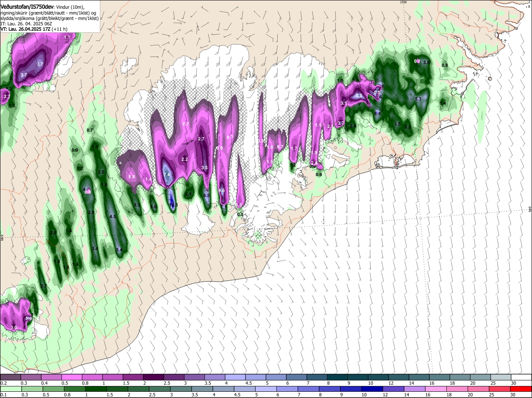Click the '0.1' label on the rain legend
The image size is (532, 398).
coord(3,395)
